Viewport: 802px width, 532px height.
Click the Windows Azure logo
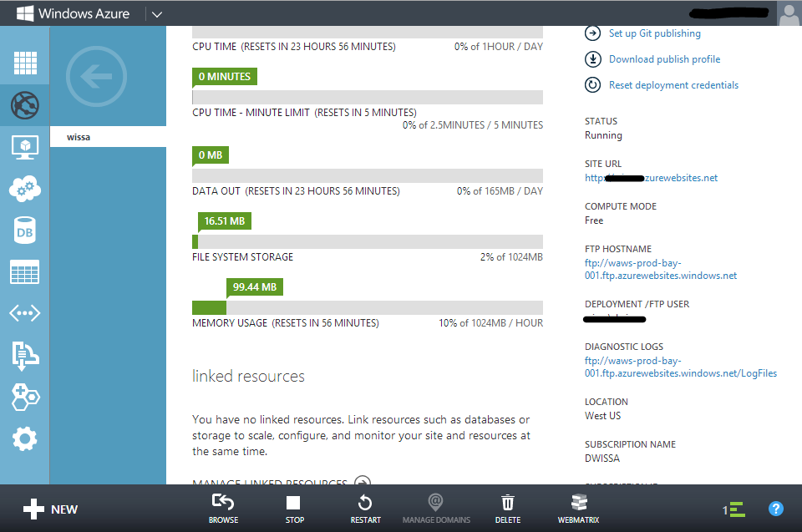[73, 13]
